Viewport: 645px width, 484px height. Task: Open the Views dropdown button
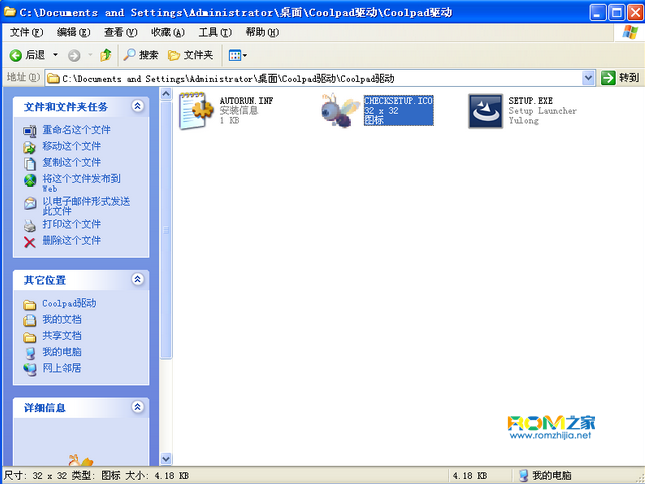[x=238, y=55]
